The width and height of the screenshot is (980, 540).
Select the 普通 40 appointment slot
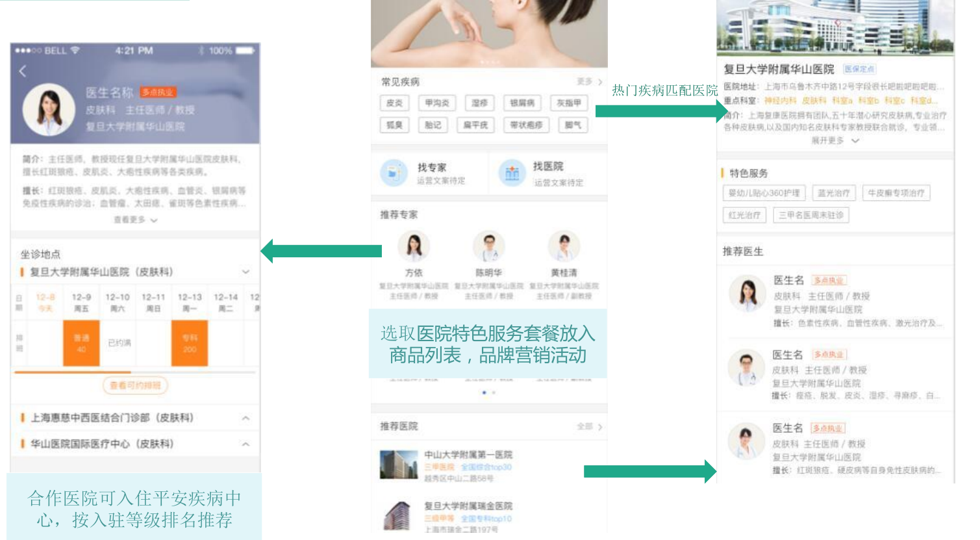click(x=81, y=343)
